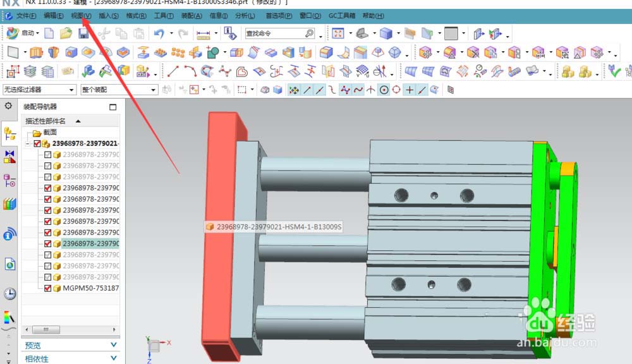632x364 pixels.
Task: Click the rectangle selection icon
Action: click(241, 90)
